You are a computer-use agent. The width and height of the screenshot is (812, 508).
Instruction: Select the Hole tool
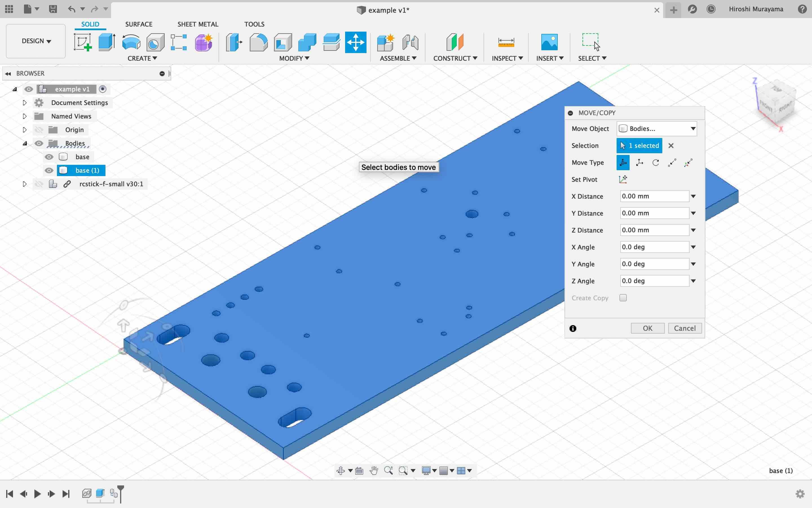[155, 42]
